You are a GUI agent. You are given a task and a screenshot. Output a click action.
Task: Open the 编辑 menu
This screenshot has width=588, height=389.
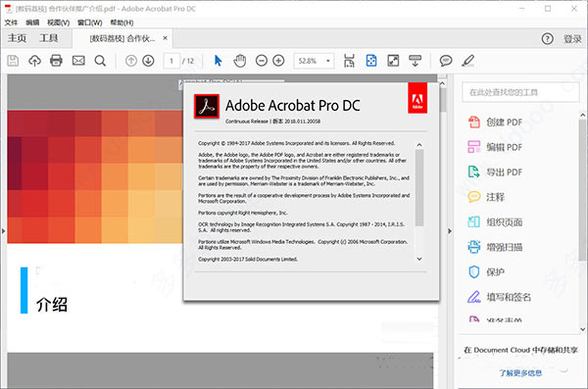(x=32, y=23)
